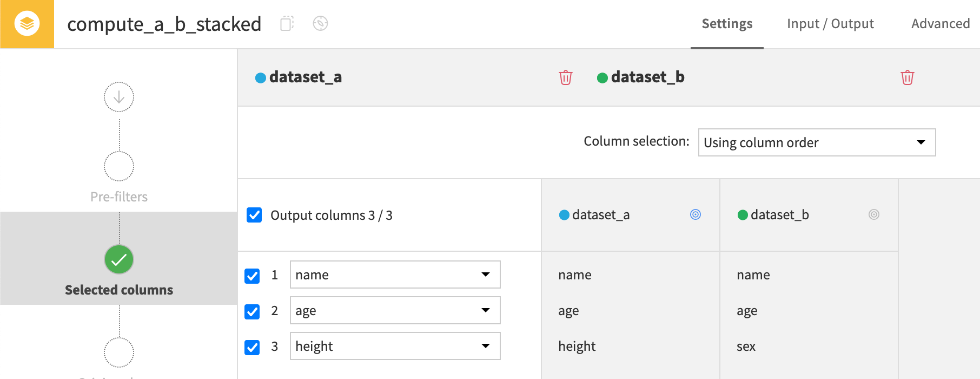Image resolution: width=980 pixels, height=379 pixels.
Task: Open the height output column dropdown
Action: (395, 346)
